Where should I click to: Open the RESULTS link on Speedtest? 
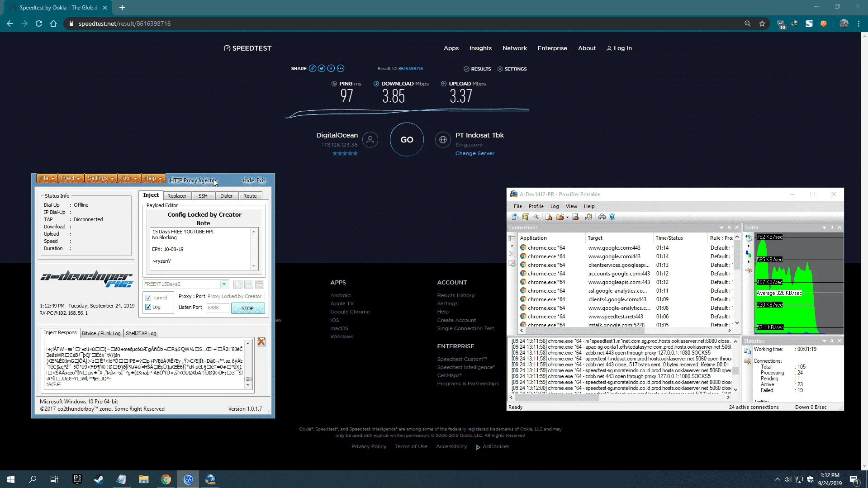click(x=478, y=69)
